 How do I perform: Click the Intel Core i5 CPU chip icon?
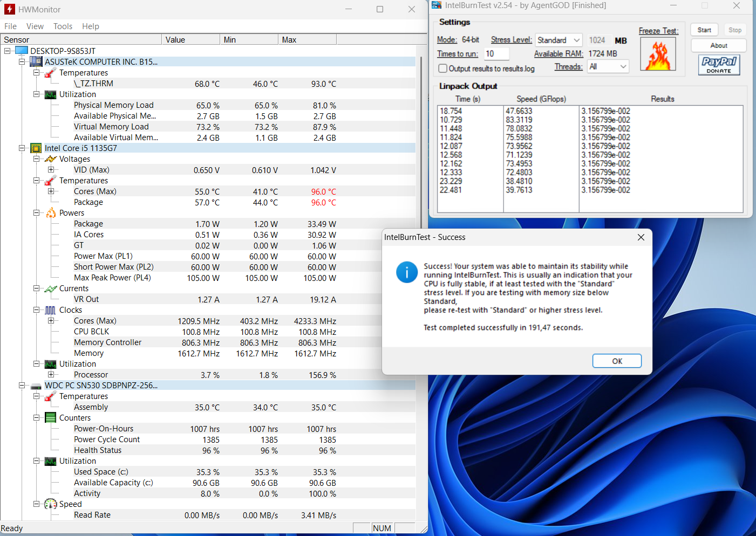[x=36, y=148]
